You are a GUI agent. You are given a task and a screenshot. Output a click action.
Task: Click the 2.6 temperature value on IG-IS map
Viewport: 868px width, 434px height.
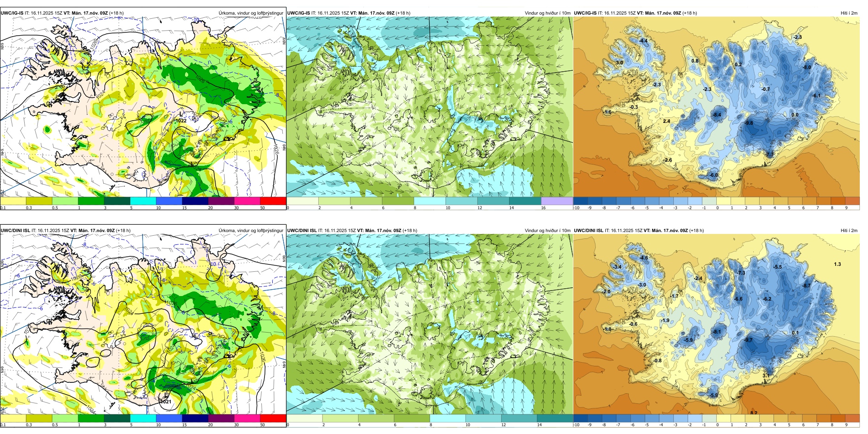tap(668, 160)
